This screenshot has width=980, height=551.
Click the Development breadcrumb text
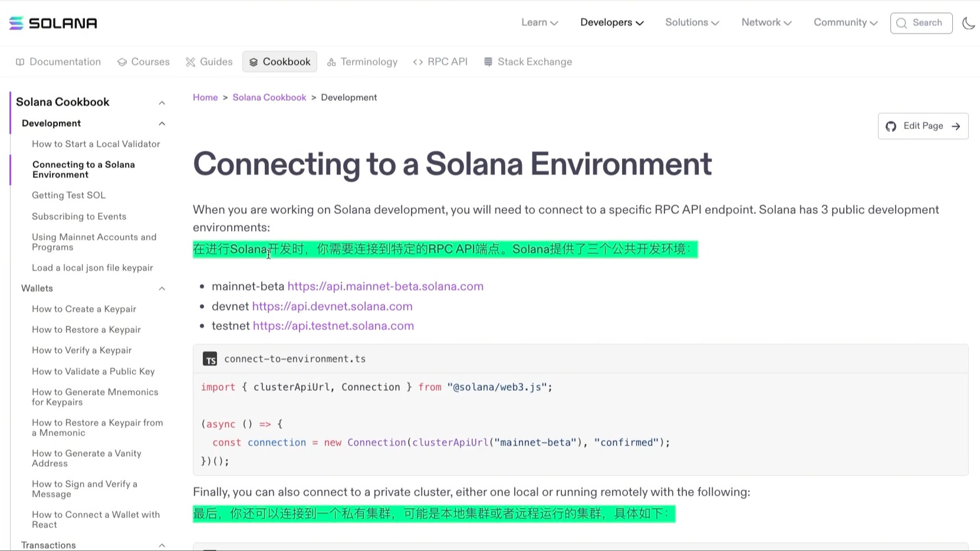tap(349, 97)
